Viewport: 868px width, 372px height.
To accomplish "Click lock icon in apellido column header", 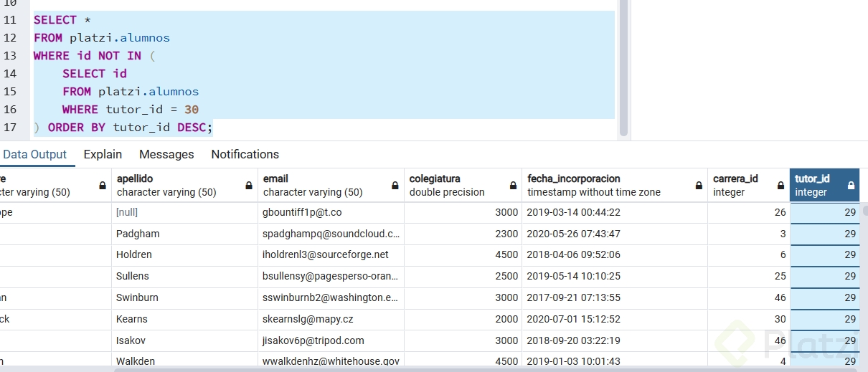I will (249, 186).
